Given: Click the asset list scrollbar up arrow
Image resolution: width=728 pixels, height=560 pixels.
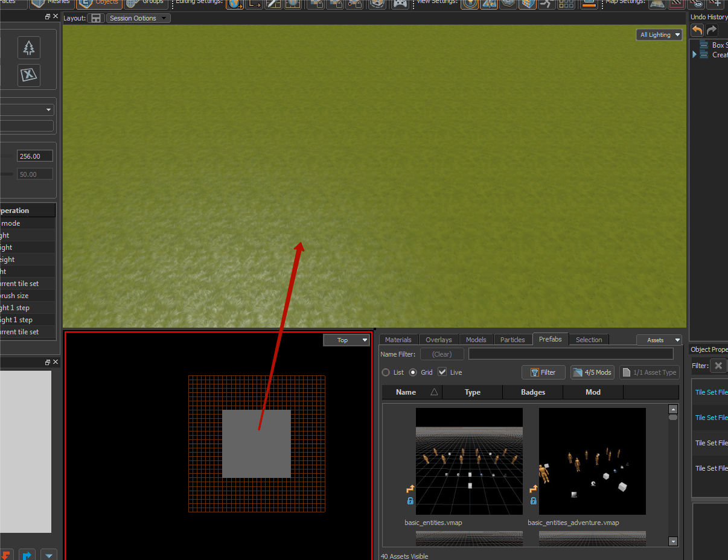Looking at the screenshot, I should [673, 409].
